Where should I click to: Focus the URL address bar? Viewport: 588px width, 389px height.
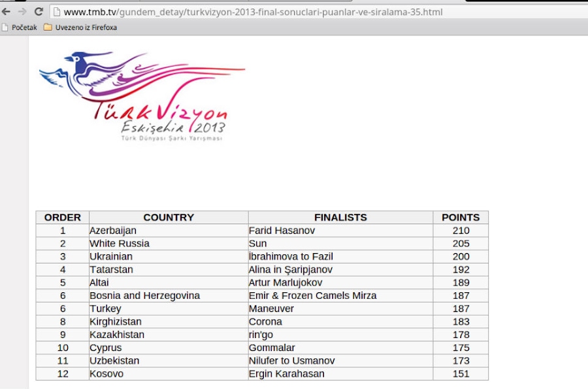click(x=261, y=12)
